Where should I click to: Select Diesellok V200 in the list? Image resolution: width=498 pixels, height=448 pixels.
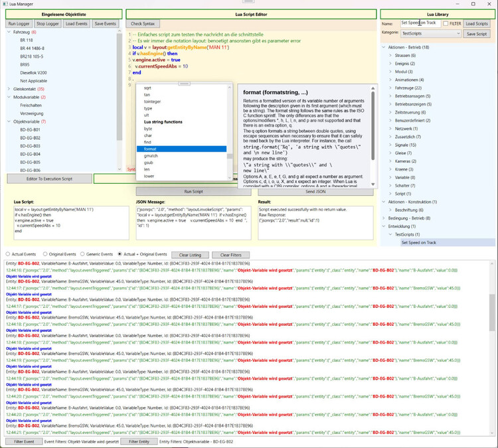(33, 73)
